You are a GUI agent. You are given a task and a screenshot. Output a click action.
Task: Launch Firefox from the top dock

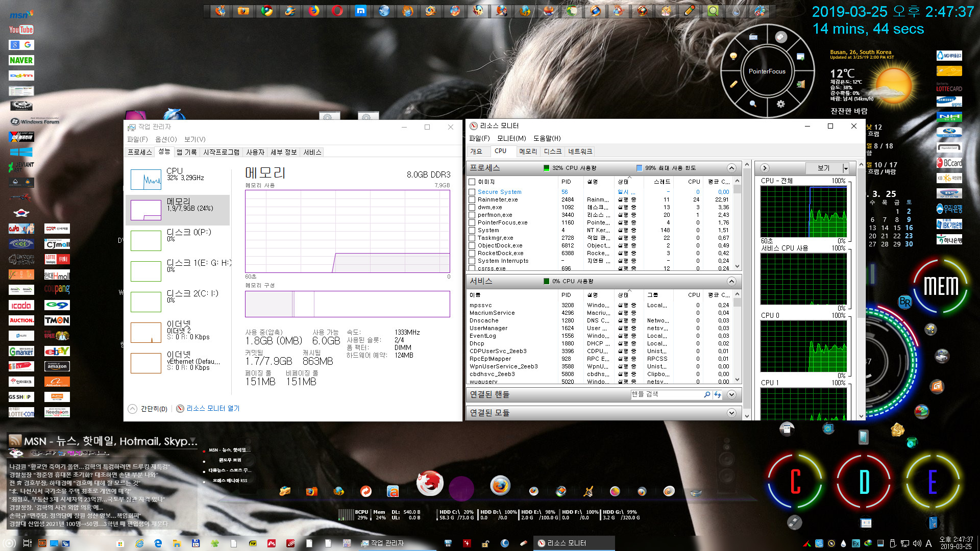313,11
